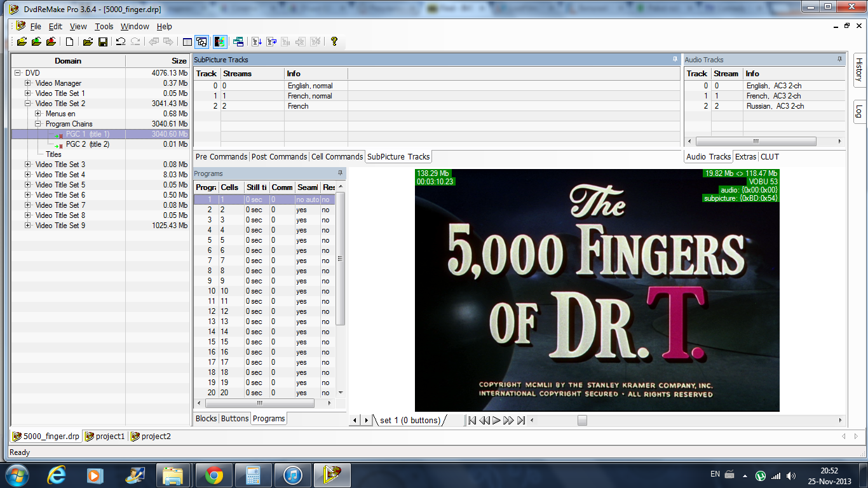Open the Edit menu
The height and width of the screenshot is (488, 868).
(x=56, y=26)
